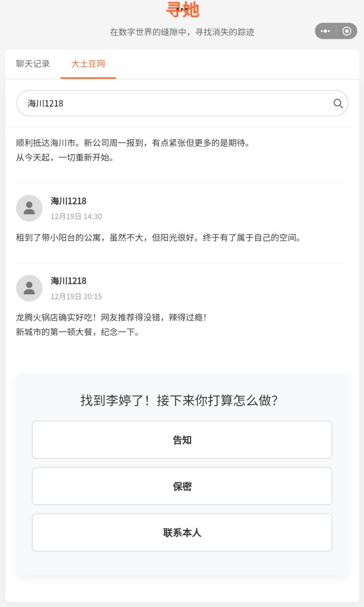
Task: Click the 12月19日 14:30 timestamp
Action: tap(76, 216)
